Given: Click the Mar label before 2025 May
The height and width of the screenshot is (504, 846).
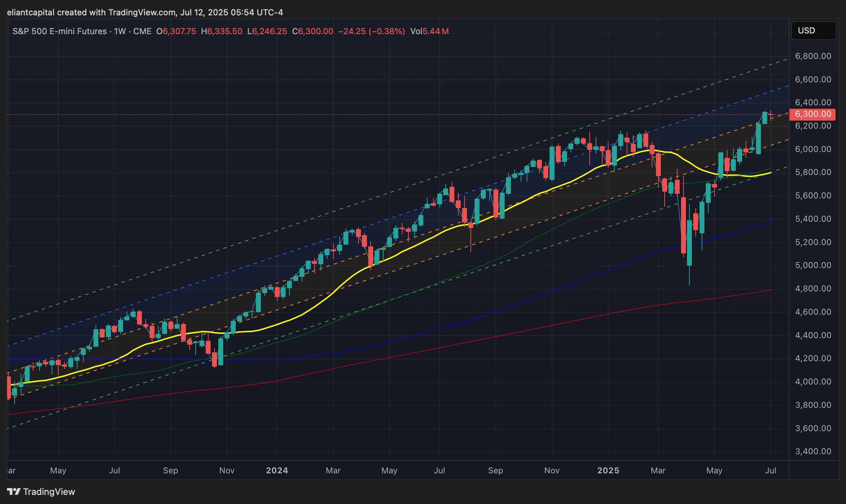Looking at the screenshot, I should [x=658, y=471].
